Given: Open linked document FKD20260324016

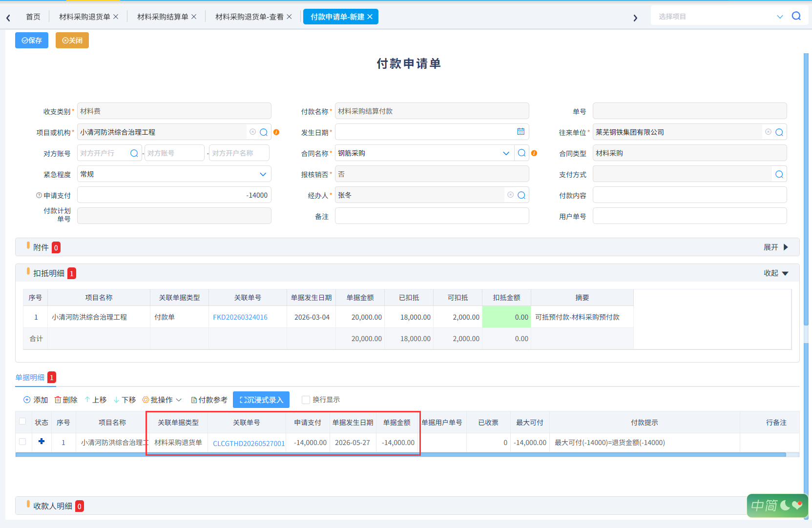Looking at the screenshot, I should click(x=240, y=317).
